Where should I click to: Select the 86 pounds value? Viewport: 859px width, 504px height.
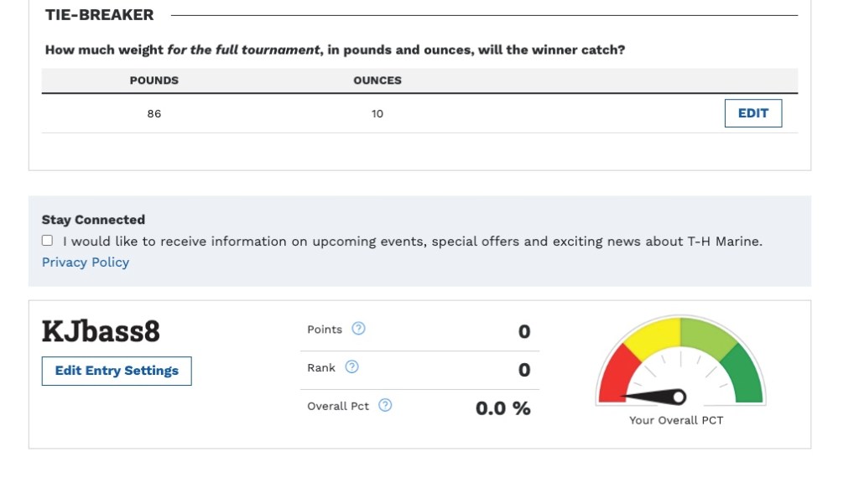(x=154, y=113)
